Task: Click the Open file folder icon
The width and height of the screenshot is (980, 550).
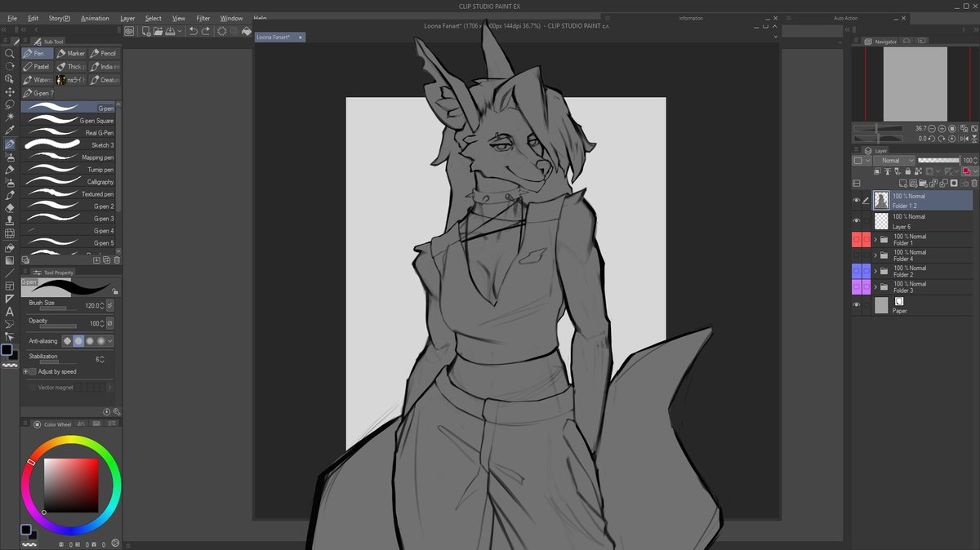Action: pyautogui.click(x=157, y=31)
